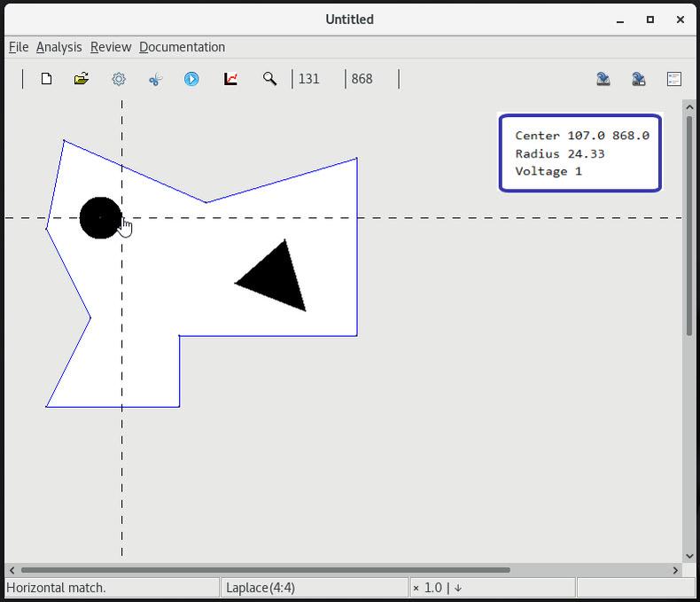Open the Documentation menu
700x602 pixels.
(182, 47)
